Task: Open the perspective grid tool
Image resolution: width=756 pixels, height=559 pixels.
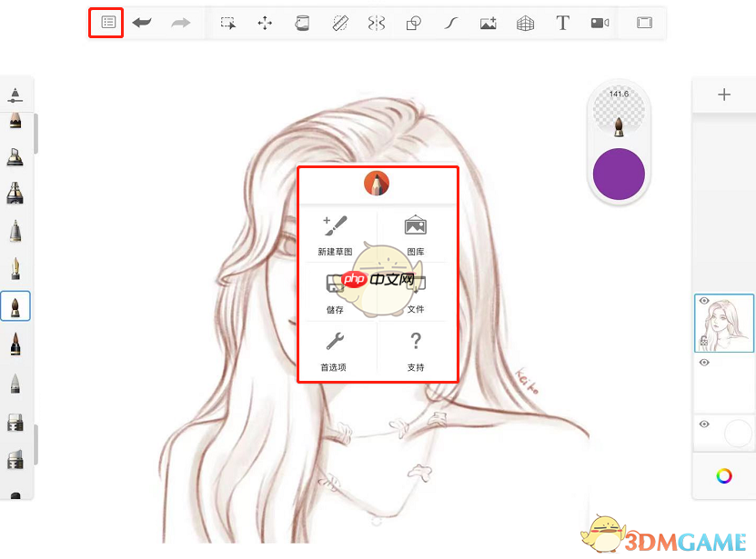Action: point(525,23)
